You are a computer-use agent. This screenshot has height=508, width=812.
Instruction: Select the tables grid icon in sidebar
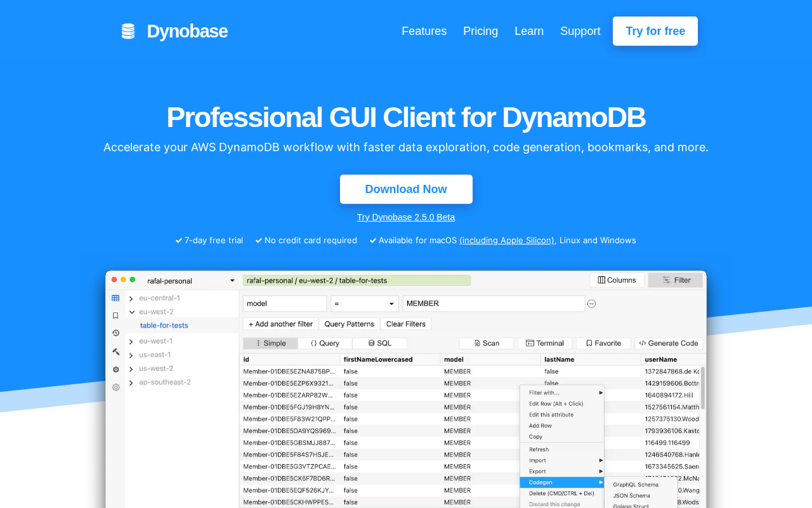tap(115, 298)
